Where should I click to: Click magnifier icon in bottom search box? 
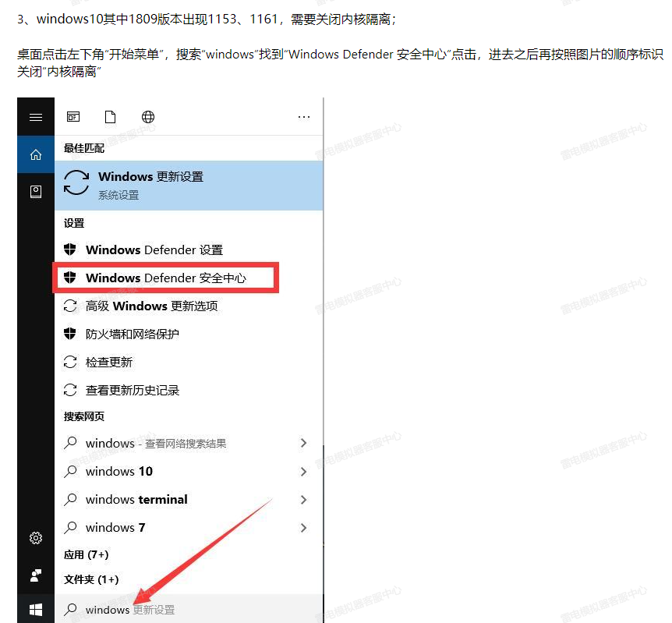point(70,609)
